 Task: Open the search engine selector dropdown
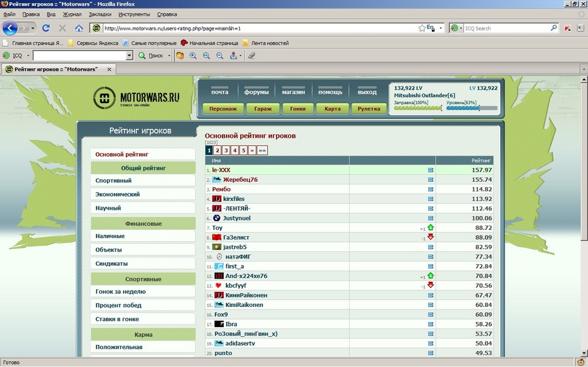point(456,28)
